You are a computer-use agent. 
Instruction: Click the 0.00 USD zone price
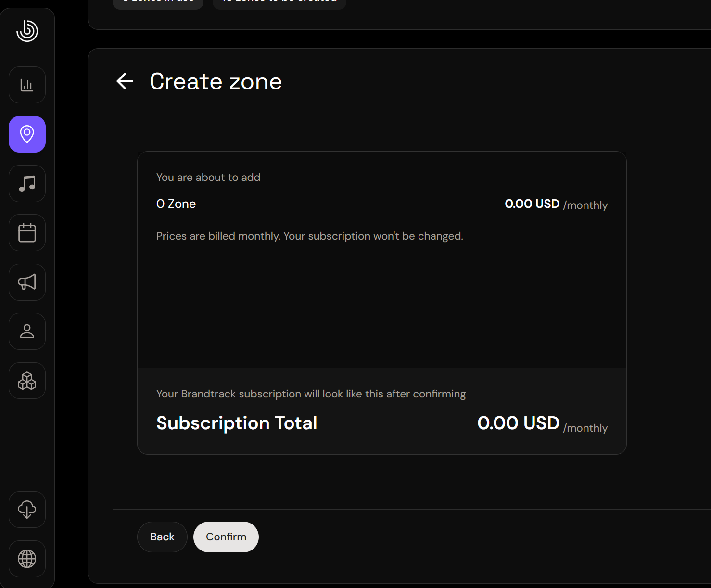pyautogui.click(x=532, y=204)
